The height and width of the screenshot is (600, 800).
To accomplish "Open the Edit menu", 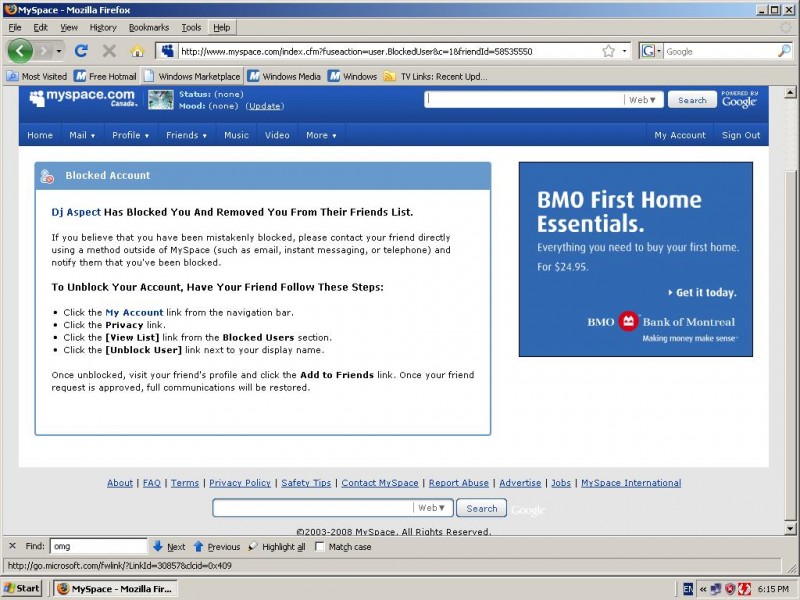I will (40, 28).
